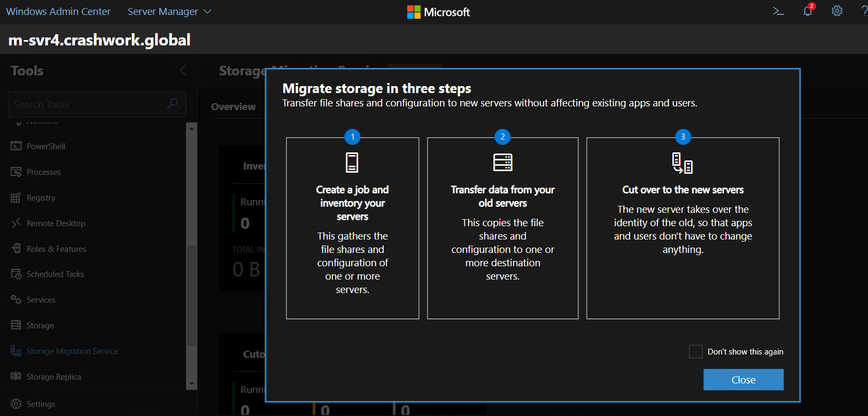Tick the Don't show this again checkbox

pos(695,351)
